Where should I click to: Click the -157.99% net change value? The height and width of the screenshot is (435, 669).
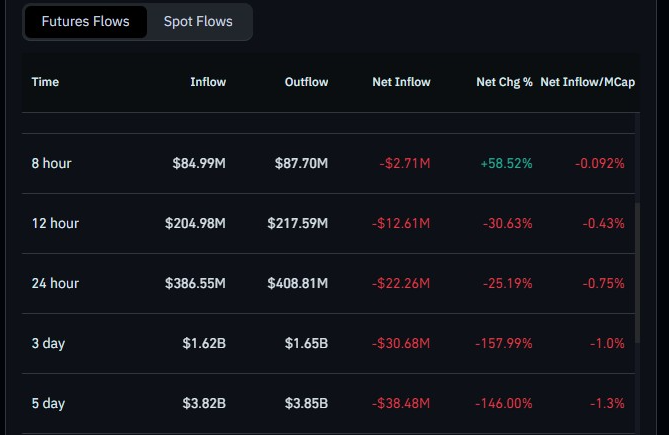(x=504, y=344)
